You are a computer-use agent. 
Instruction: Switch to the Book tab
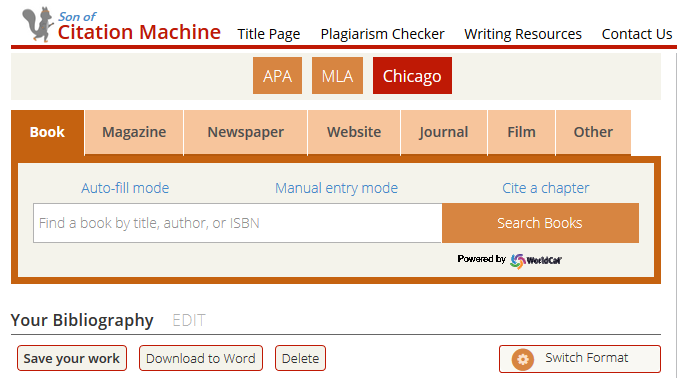click(47, 132)
